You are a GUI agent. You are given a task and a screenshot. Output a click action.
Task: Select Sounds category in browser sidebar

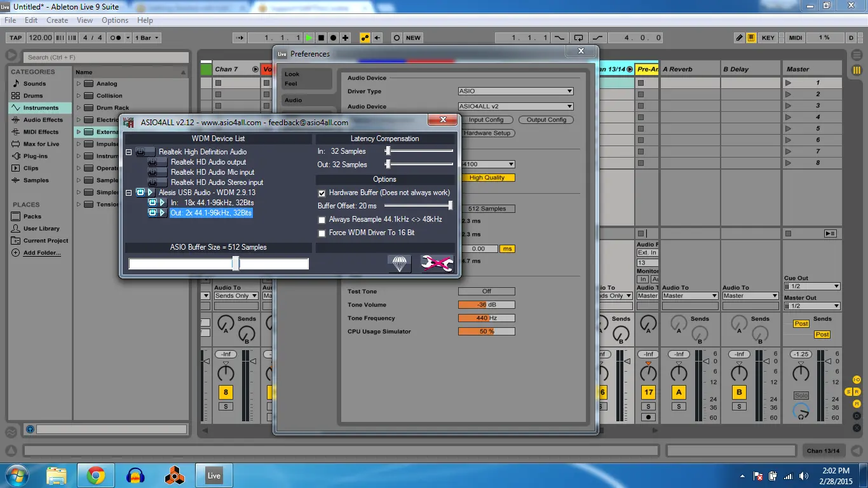pos(34,83)
